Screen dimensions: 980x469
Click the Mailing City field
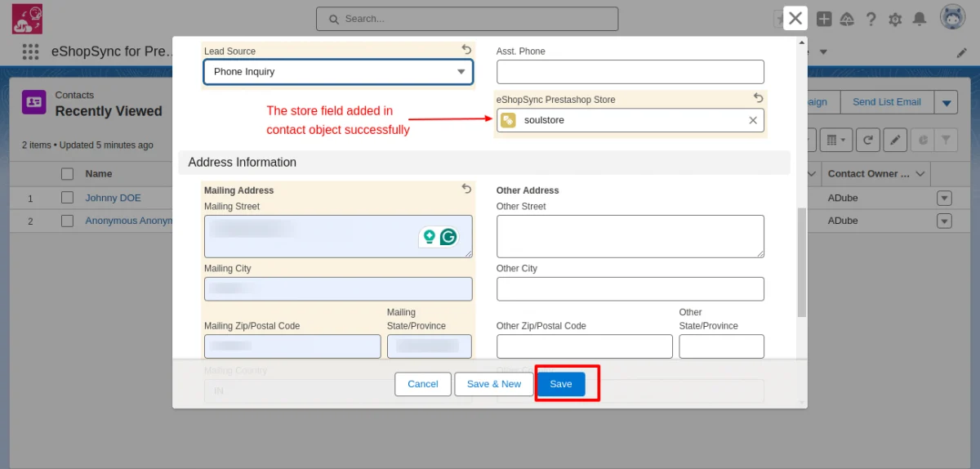coord(338,288)
